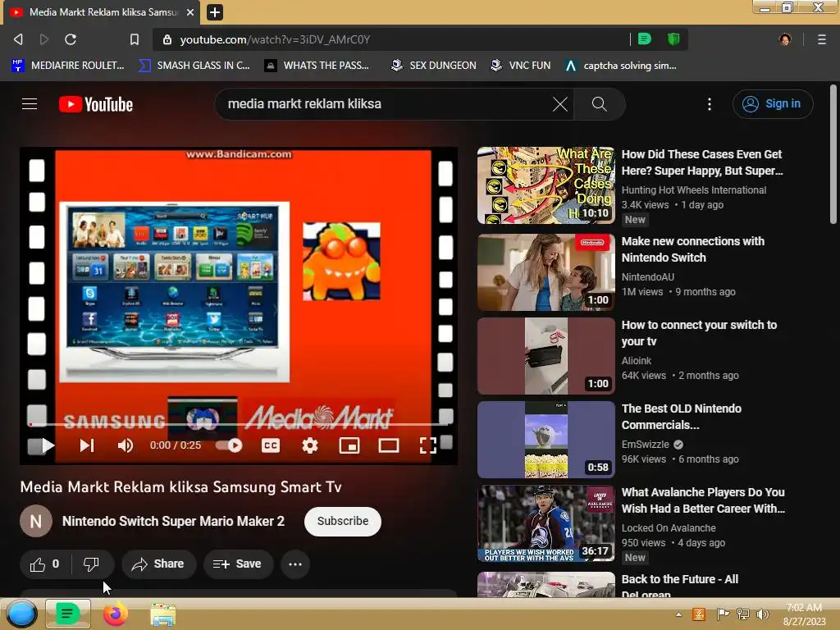Open a new tab with plus button

tap(215, 11)
